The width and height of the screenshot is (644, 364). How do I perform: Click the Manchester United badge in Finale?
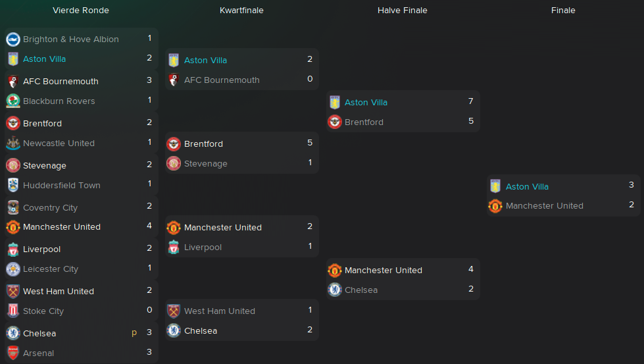pos(495,206)
